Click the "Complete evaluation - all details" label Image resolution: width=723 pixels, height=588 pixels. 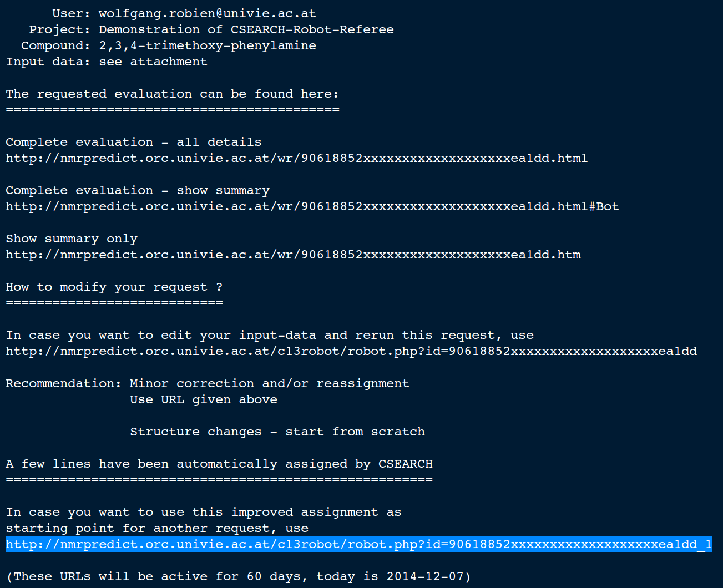pyautogui.click(x=133, y=142)
